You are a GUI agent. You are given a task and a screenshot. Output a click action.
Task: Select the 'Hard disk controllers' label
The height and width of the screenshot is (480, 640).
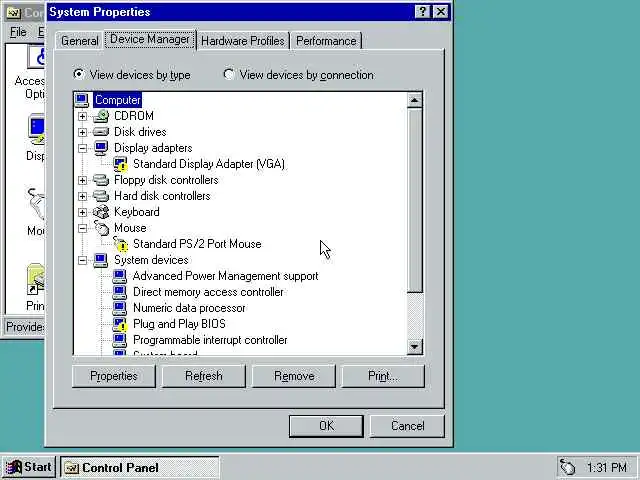point(162,196)
